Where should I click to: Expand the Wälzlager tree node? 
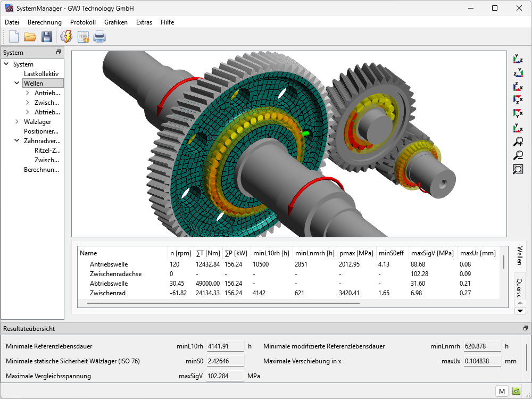[x=17, y=122]
